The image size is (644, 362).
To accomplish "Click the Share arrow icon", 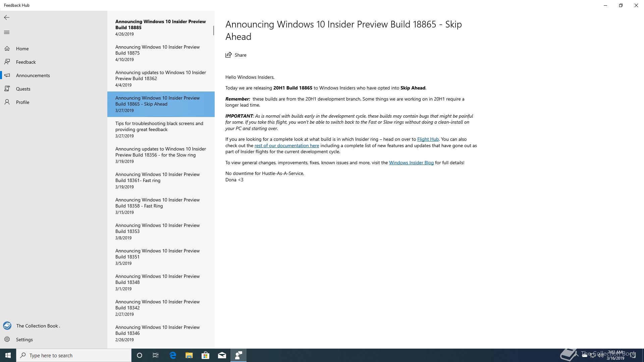I will point(228,55).
